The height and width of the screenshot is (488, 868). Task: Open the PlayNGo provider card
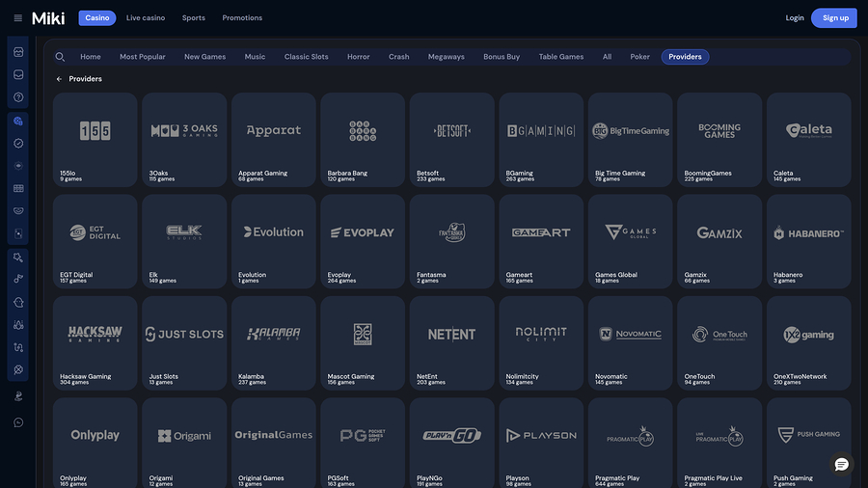tap(451, 443)
